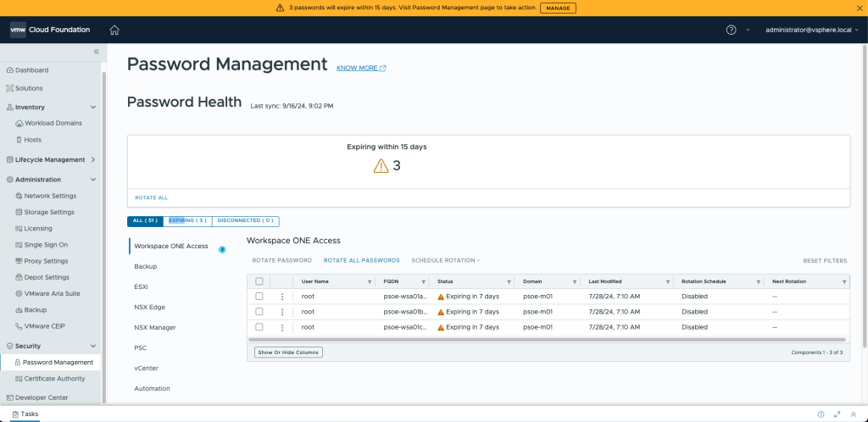Screen dimensions: 868x422
Task: Open the administrator@vsphere.local user menu
Action: 810,30
